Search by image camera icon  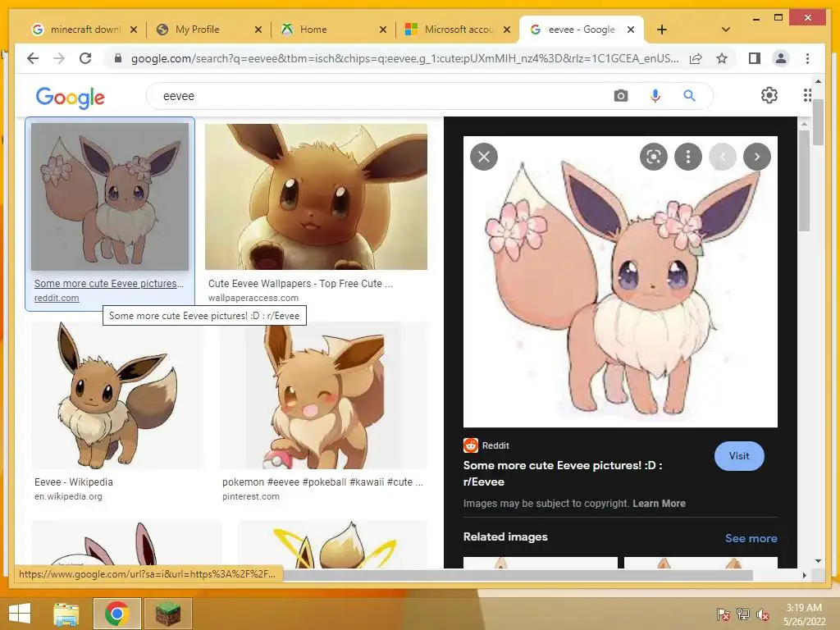pos(621,96)
